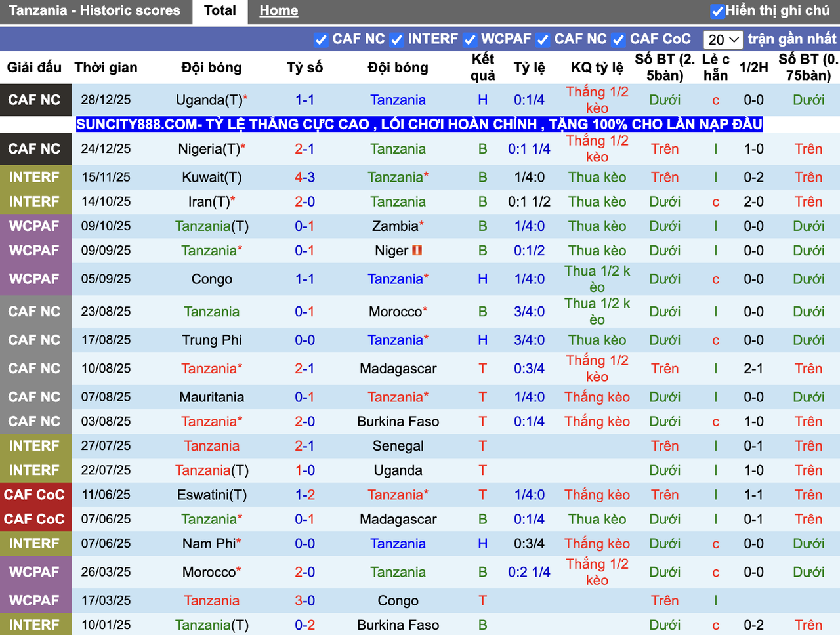Click the CAF NC league cell for 28/12/25

35,100
